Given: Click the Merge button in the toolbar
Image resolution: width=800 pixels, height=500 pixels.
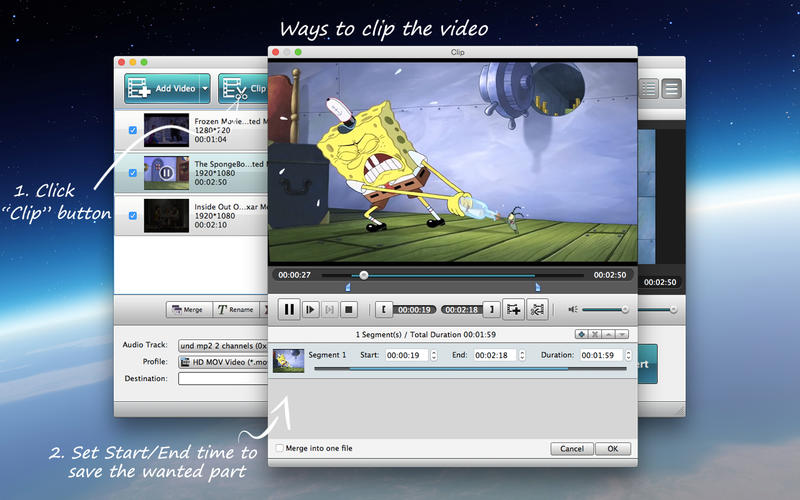Looking at the screenshot, I should coord(186,310).
